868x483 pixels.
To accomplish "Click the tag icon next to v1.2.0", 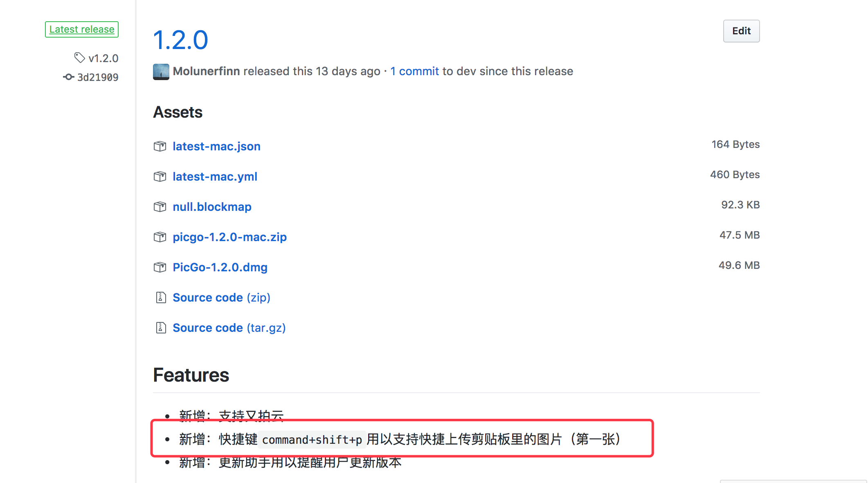I will [x=79, y=58].
